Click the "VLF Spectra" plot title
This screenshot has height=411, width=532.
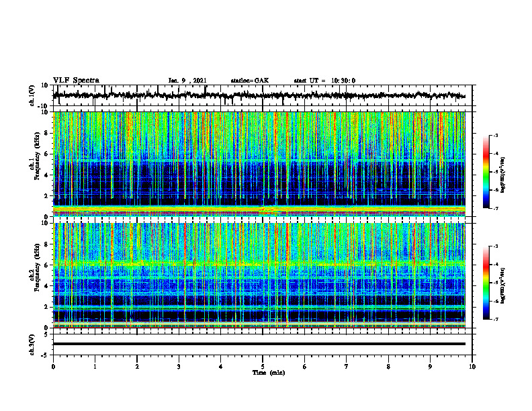pyautogui.click(x=76, y=81)
